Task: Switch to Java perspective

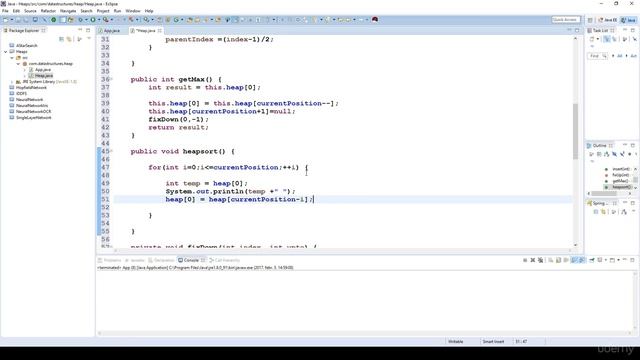Action: coord(629,20)
